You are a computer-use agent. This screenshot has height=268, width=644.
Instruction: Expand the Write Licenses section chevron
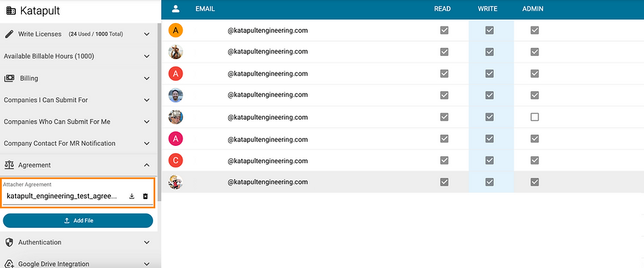coord(147,34)
